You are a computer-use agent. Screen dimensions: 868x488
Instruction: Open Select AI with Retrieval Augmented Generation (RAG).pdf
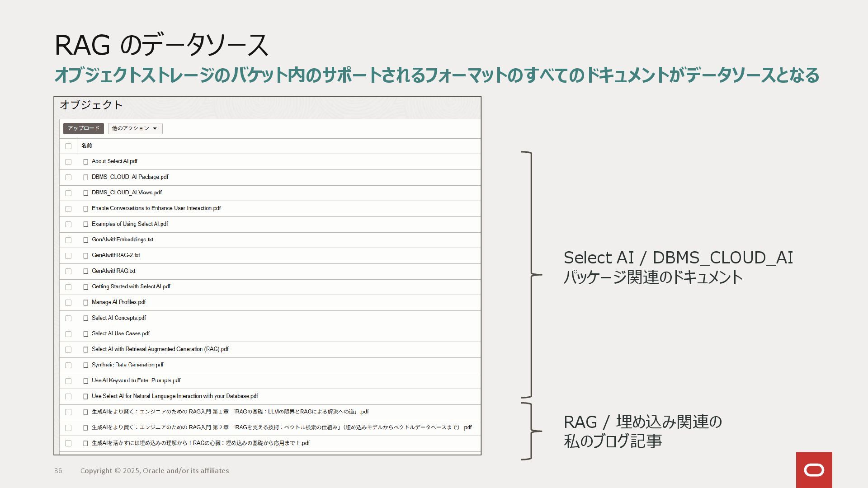(x=160, y=349)
